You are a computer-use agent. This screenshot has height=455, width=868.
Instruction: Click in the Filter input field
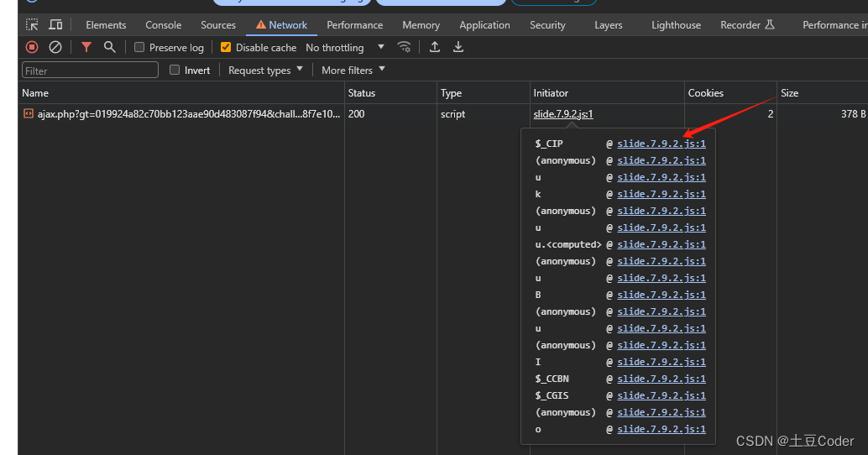tap(90, 71)
